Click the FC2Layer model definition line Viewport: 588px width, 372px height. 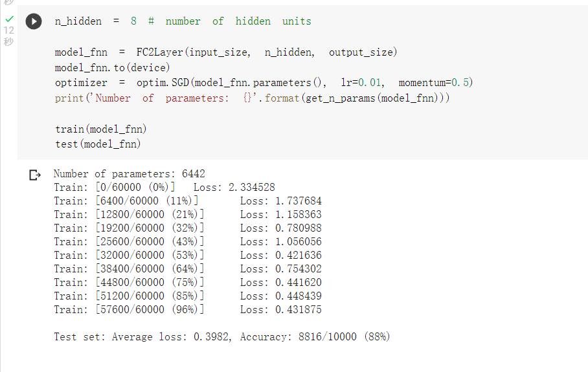[x=225, y=52]
